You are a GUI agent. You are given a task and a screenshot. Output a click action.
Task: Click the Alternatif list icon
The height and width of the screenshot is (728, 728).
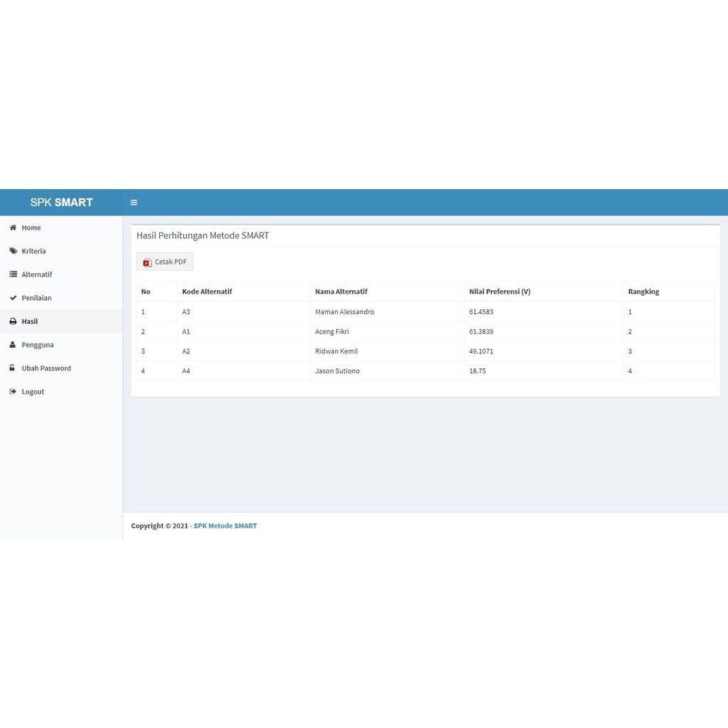coord(13,274)
